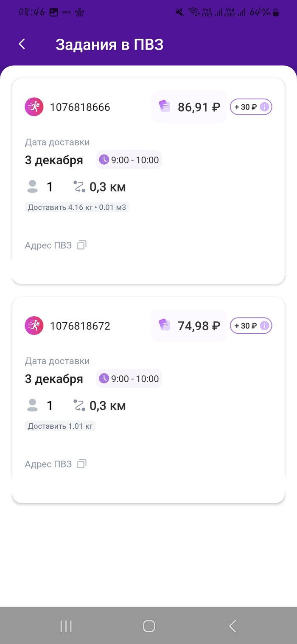Viewport: 297px width, 644px height.
Task: Tap the courier icon for task 1076818666
Action: click(x=34, y=107)
